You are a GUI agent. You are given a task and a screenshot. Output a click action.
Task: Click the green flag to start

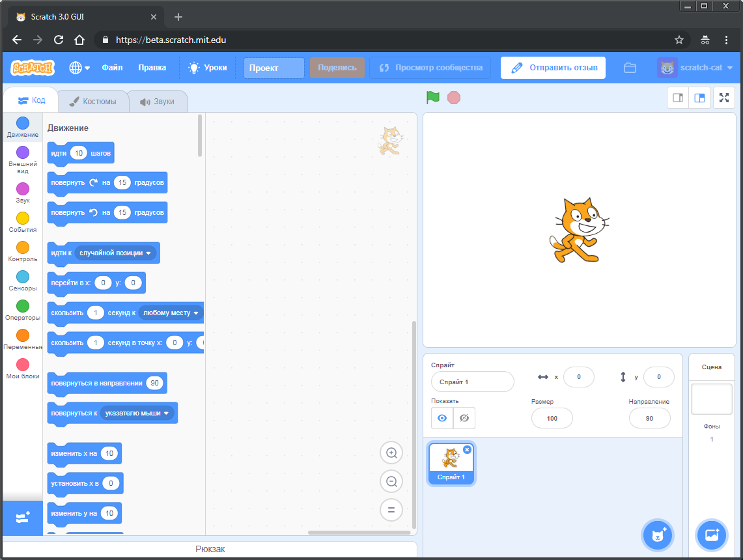(432, 98)
